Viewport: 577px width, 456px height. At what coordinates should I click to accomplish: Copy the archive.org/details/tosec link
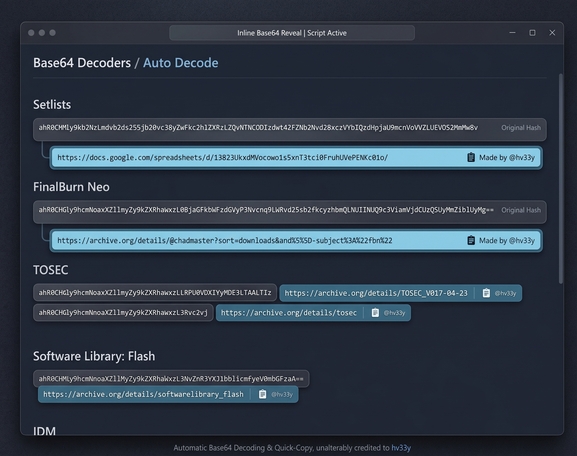(375, 312)
